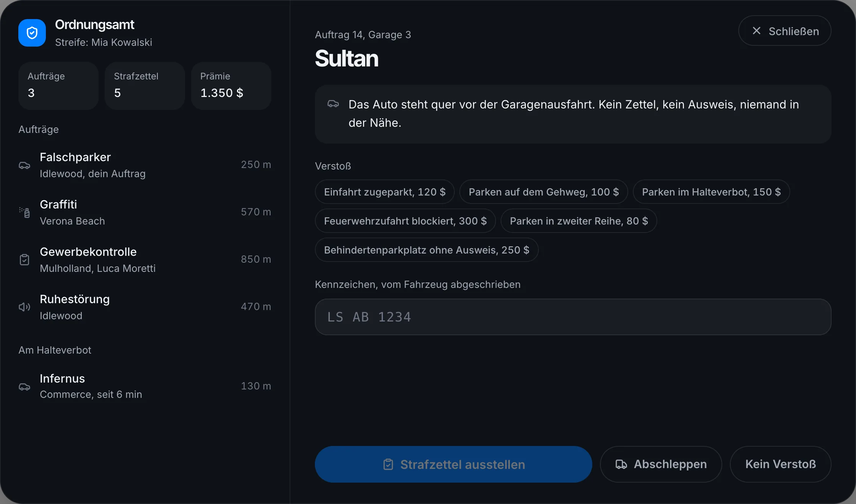This screenshot has height=504, width=856.
Task: Click the Kennzeichen license plate input field
Action: pos(573,317)
